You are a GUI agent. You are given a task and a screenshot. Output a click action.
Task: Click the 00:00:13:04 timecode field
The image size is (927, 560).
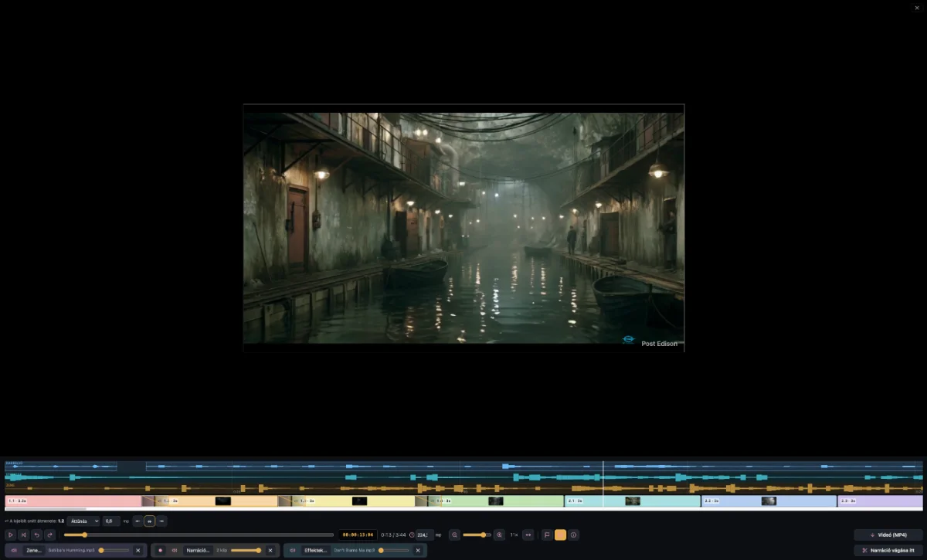(x=358, y=535)
